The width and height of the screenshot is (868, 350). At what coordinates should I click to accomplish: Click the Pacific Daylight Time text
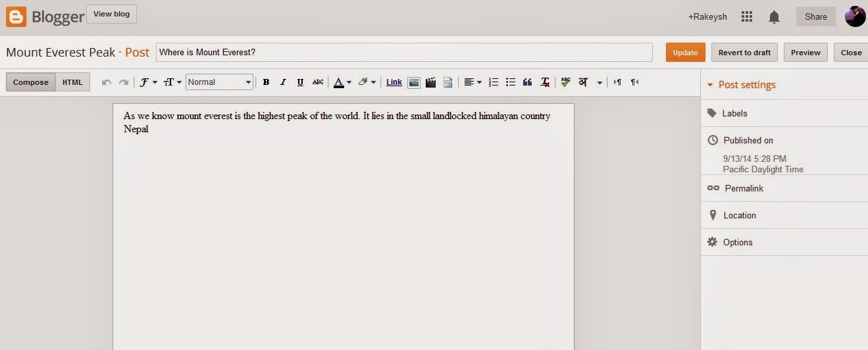tap(763, 169)
